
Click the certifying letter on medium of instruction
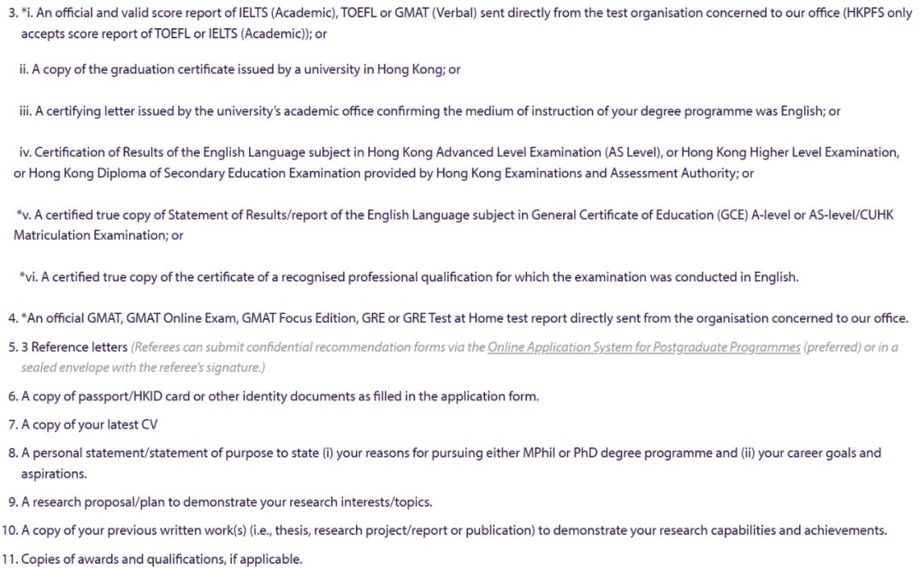tap(429, 111)
